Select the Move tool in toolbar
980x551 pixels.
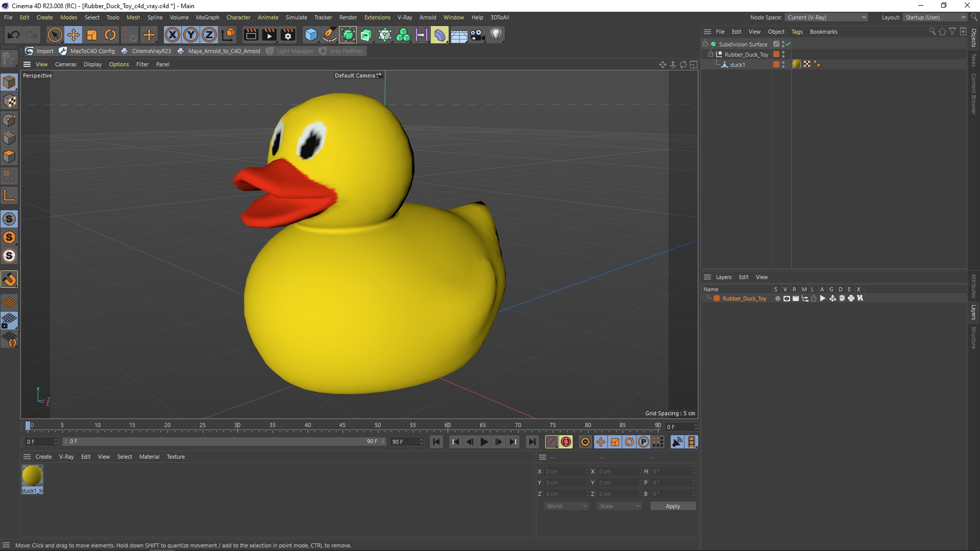[x=73, y=35]
